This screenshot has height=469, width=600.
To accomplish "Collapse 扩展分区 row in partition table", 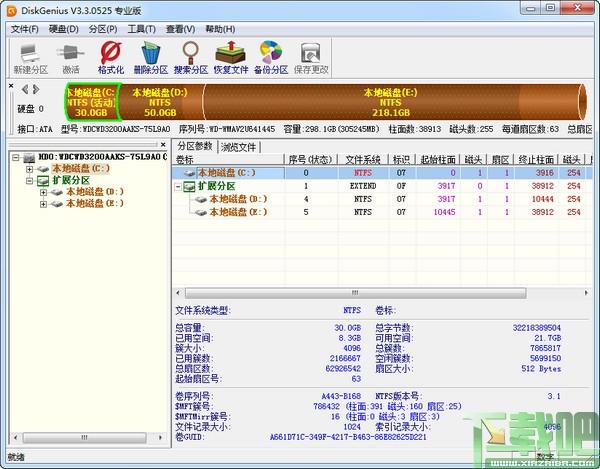I will point(178,187).
